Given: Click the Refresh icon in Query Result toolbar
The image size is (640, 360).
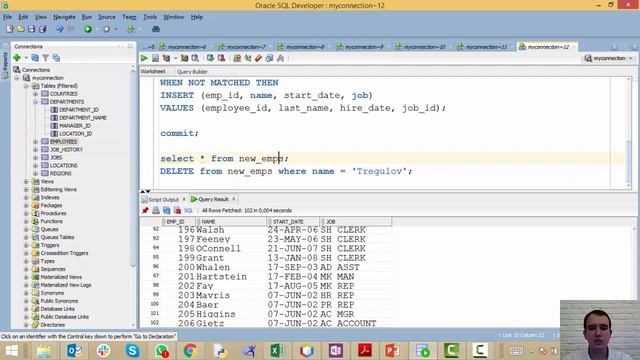Looking at the screenshot, I should [x=167, y=211].
